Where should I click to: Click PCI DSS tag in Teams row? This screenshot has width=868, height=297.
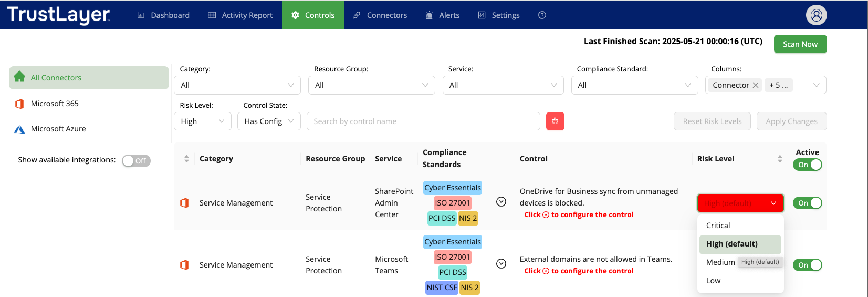tap(453, 272)
